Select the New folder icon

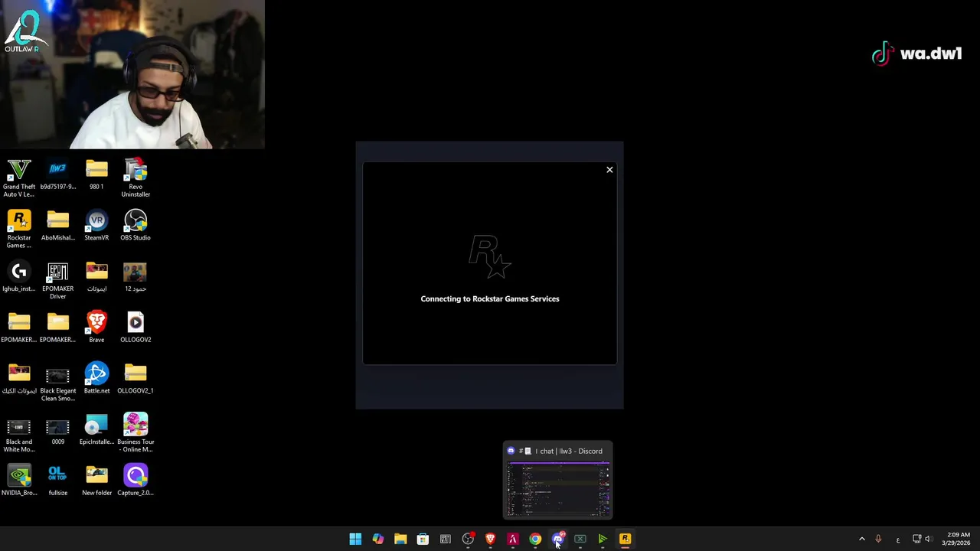tap(96, 481)
